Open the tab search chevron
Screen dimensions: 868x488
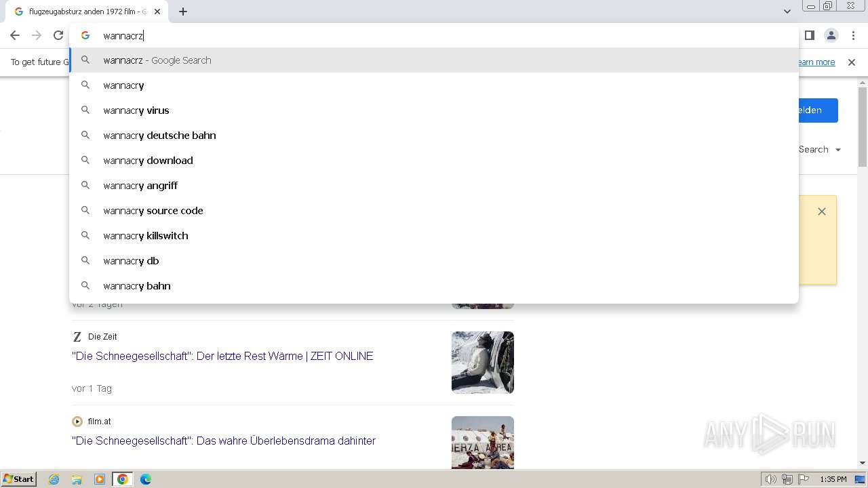point(787,12)
